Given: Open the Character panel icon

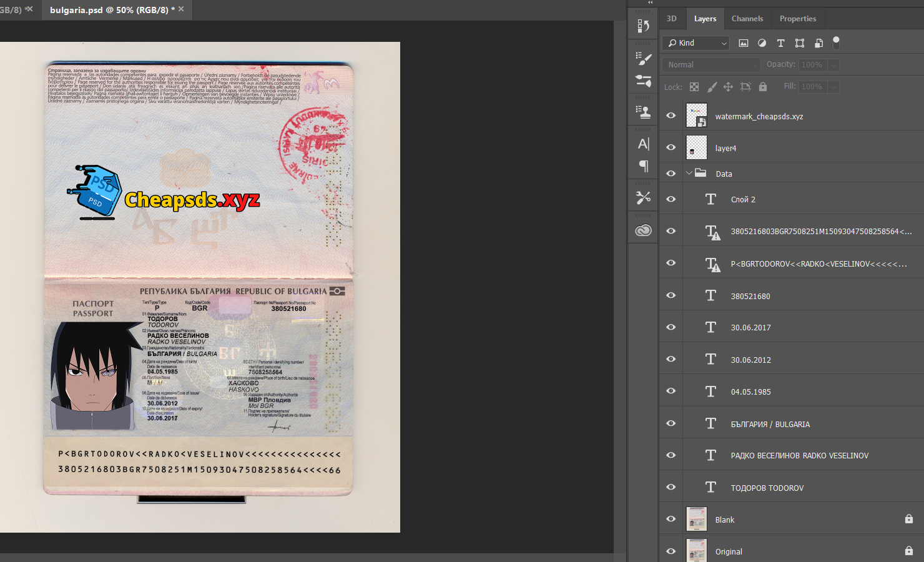Looking at the screenshot, I should (643, 144).
